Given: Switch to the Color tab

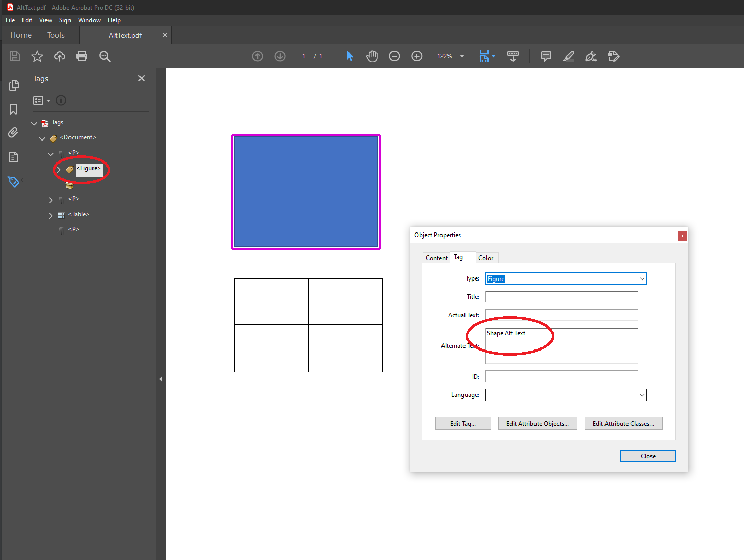Looking at the screenshot, I should (x=485, y=258).
